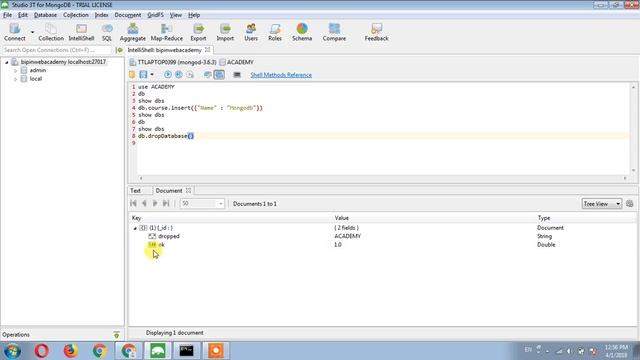Collapse the (1) {_id : } document row
The height and width of the screenshot is (360, 640).
click(x=135, y=228)
